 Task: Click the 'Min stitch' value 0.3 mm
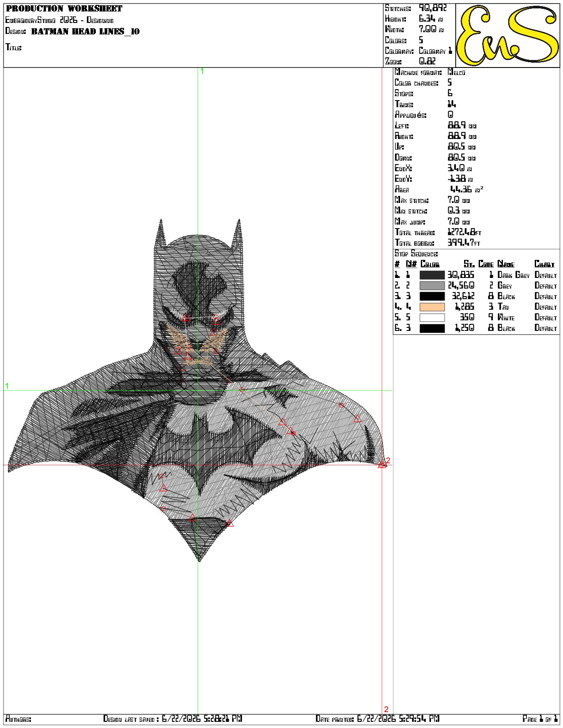tap(458, 210)
